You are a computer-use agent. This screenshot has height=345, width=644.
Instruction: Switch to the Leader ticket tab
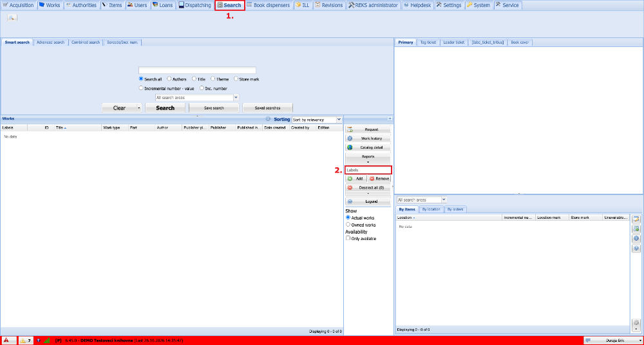click(x=454, y=42)
